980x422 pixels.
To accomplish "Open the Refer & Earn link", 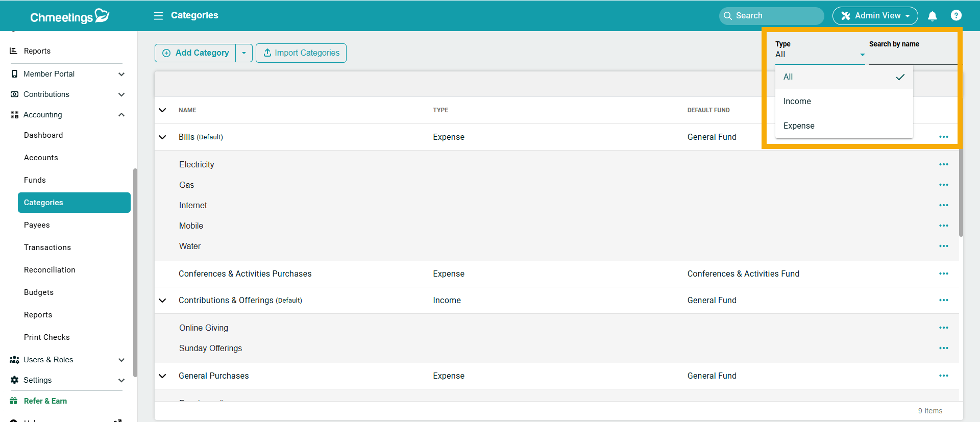I will coord(45,401).
